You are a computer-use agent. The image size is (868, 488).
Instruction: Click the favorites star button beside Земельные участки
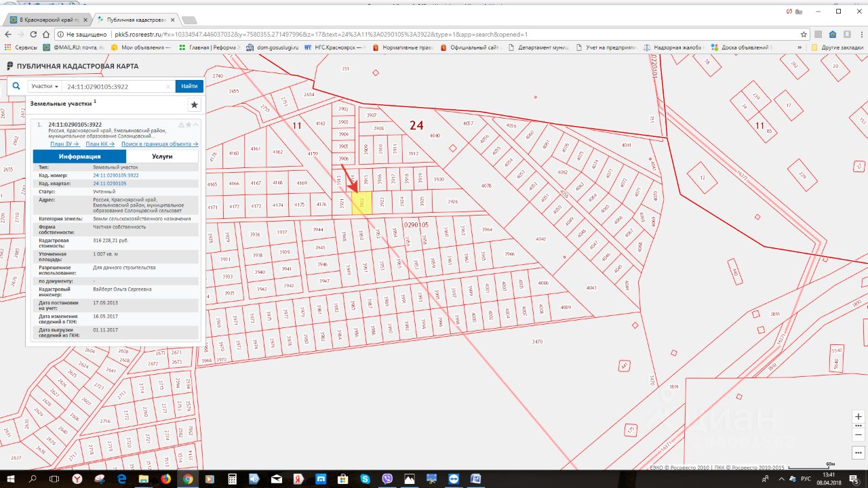click(x=194, y=104)
